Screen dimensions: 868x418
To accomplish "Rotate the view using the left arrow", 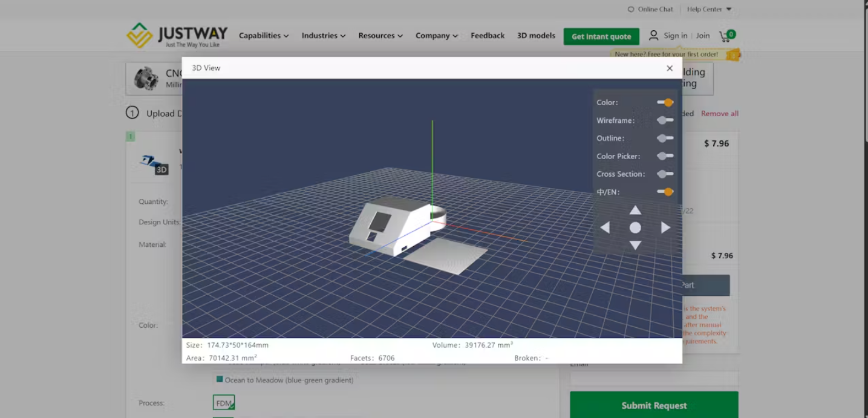I will coord(605,227).
